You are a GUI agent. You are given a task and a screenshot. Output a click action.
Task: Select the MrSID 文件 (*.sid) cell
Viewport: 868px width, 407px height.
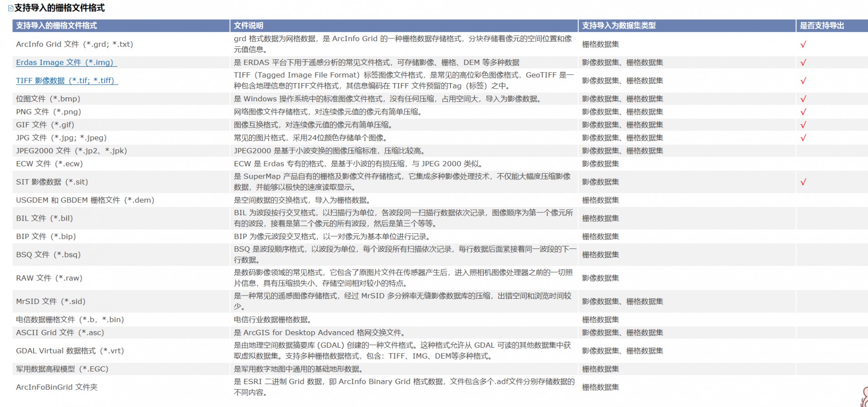[121, 301]
